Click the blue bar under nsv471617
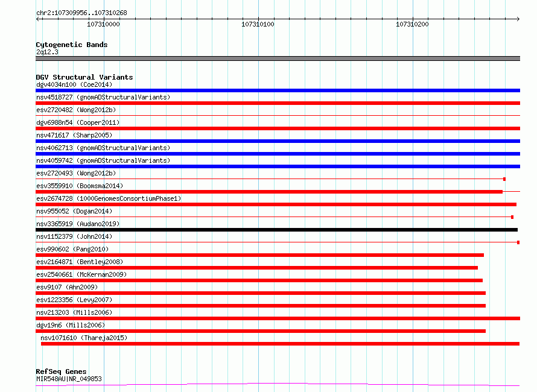 tap(278, 141)
